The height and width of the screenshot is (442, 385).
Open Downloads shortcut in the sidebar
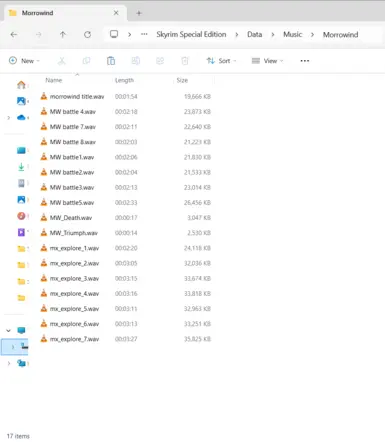click(21, 167)
